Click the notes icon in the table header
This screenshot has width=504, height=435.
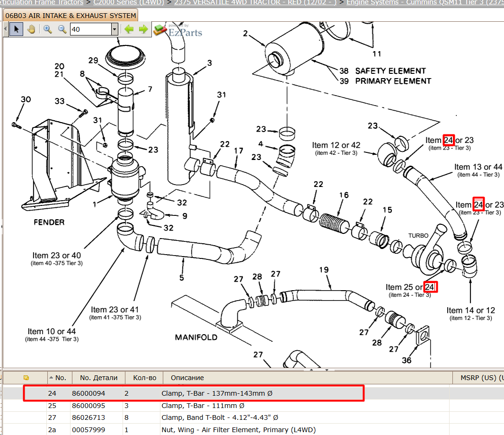(x=27, y=378)
